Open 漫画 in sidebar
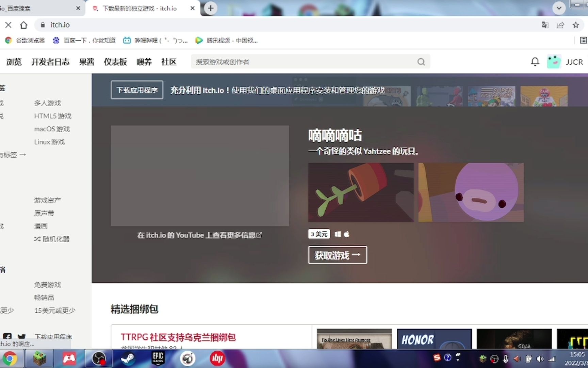Image resolution: width=588 pixels, height=368 pixels. pos(41,226)
